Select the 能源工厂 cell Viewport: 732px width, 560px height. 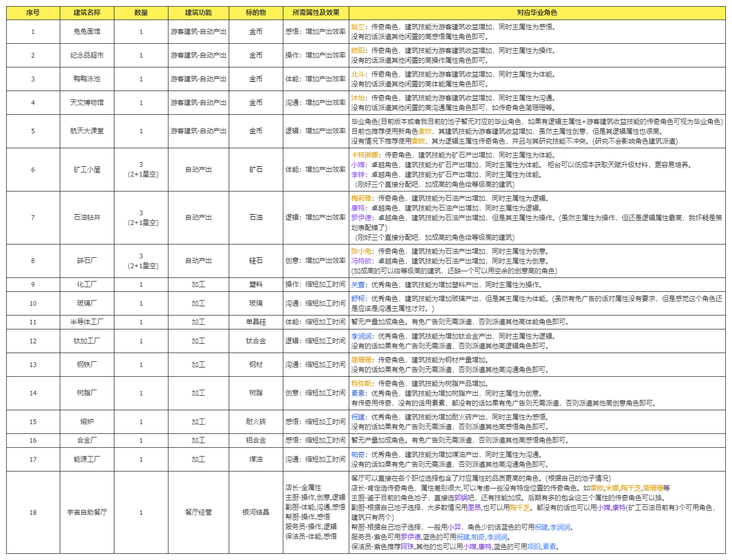pyautogui.click(x=87, y=460)
